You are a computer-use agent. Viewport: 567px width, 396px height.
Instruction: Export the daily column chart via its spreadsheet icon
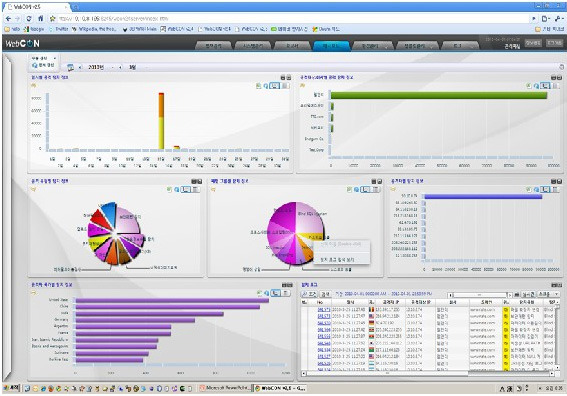point(258,86)
